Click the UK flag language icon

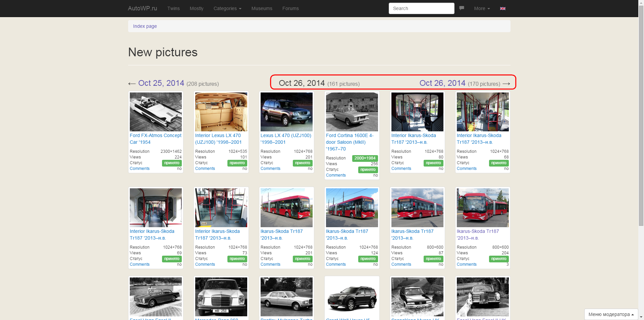click(x=502, y=8)
